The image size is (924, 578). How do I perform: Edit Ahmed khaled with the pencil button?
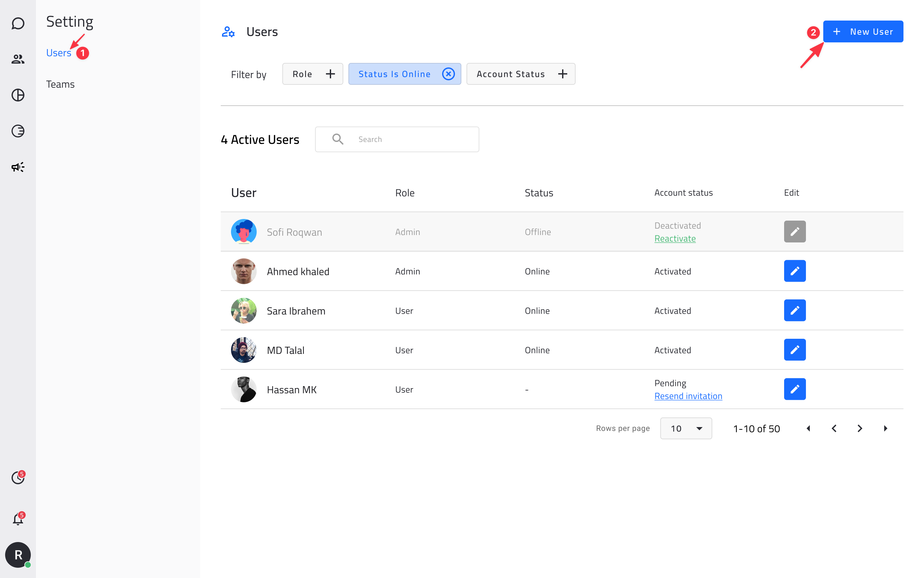click(x=795, y=271)
